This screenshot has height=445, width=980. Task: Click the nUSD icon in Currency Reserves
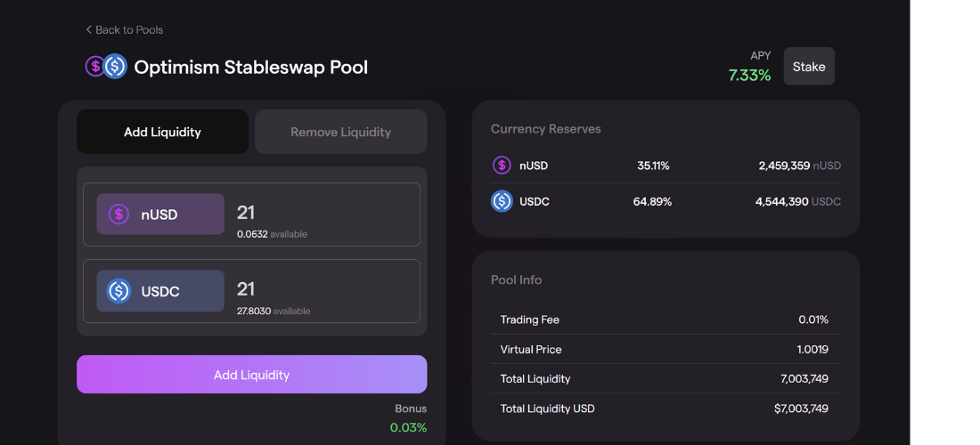pyautogui.click(x=502, y=166)
